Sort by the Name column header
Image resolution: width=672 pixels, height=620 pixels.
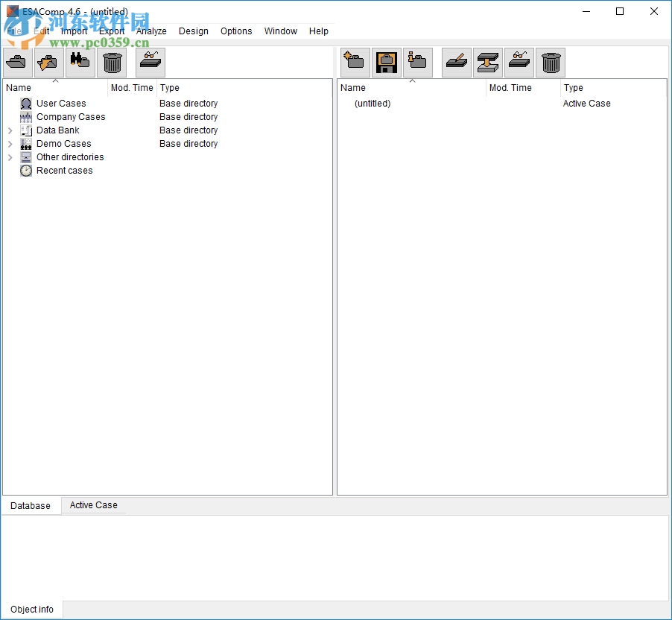click(x=18, y=87)
